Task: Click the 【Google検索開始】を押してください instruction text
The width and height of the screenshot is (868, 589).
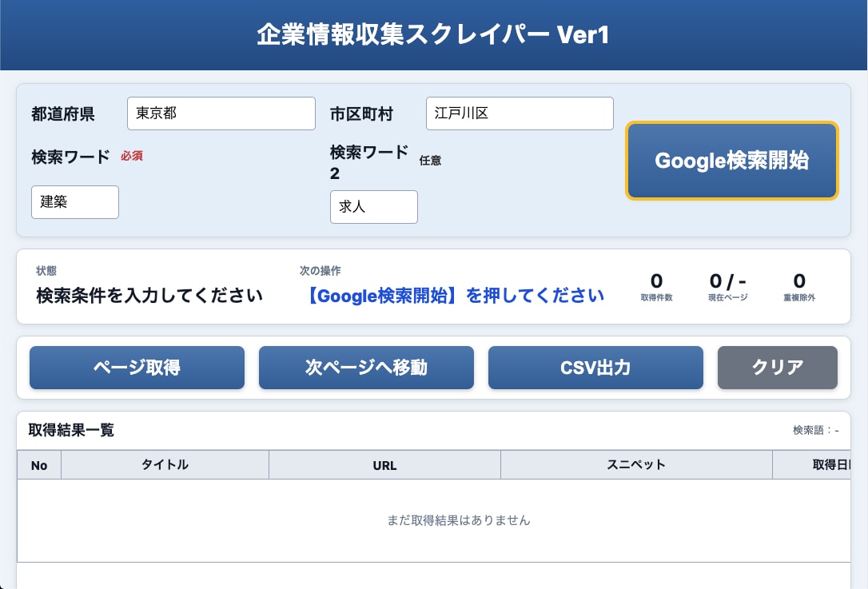Action: click(453, 296)
